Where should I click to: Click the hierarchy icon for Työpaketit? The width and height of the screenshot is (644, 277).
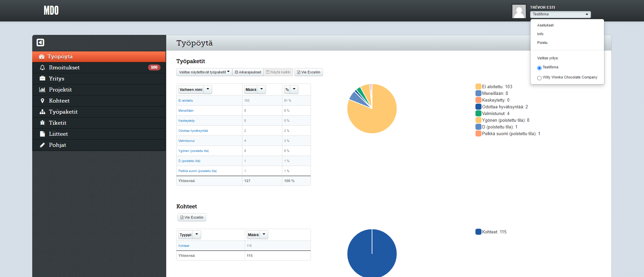42,112
